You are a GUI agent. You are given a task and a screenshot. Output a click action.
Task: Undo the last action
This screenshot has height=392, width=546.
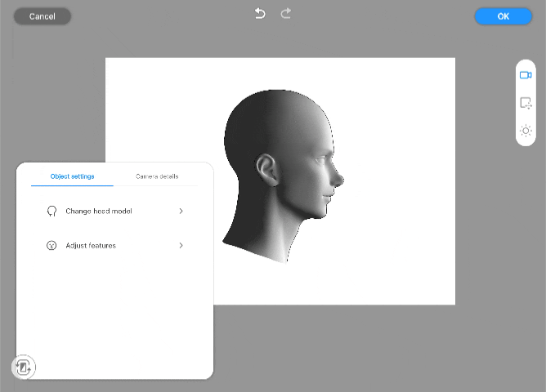260,14
